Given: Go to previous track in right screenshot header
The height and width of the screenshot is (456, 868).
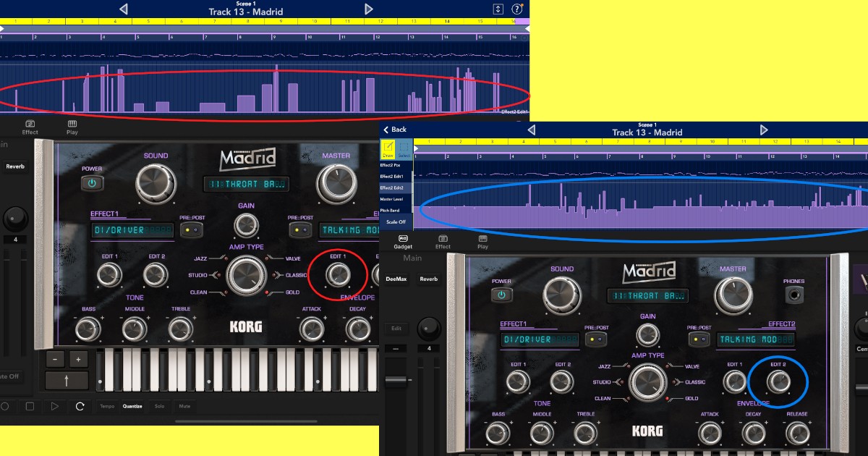Looking at the screenshot, I should coord(532,130).
